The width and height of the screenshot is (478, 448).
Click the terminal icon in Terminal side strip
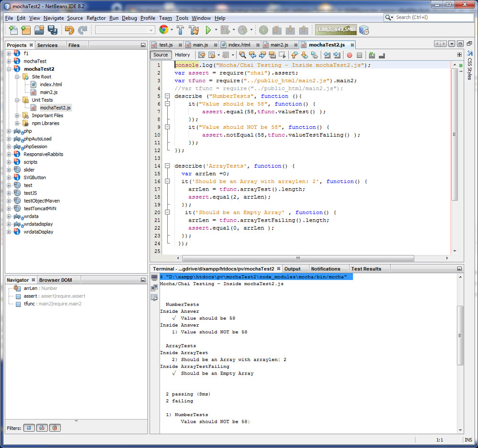click(x=154, y=277)
